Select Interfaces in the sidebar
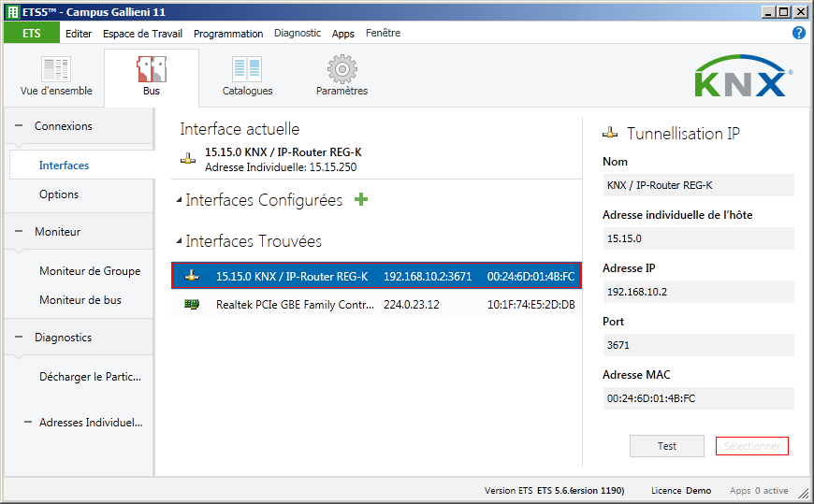814x504 pixels. [82, 166]
